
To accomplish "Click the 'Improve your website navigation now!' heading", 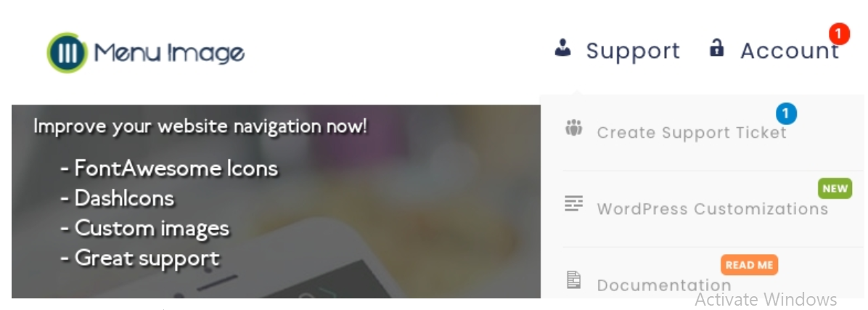I will [x=200, y=126].
